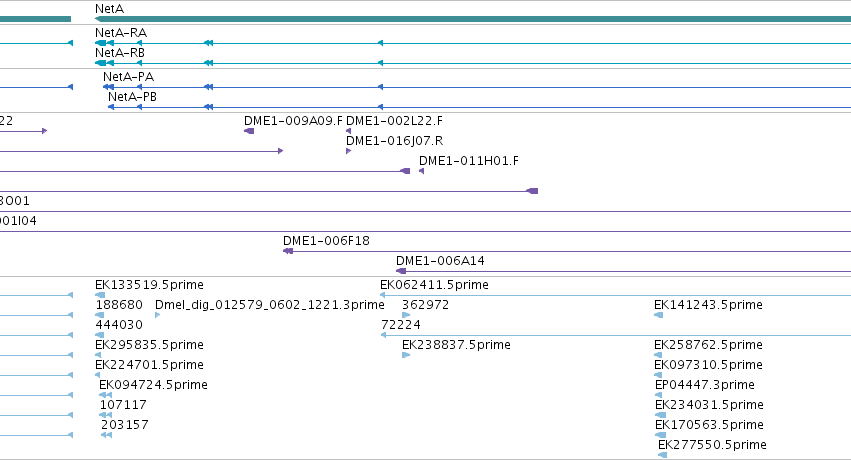Click the blue marker under EK234031.5prime
Viewport: 851px width, 460px height.
[661, 415]
